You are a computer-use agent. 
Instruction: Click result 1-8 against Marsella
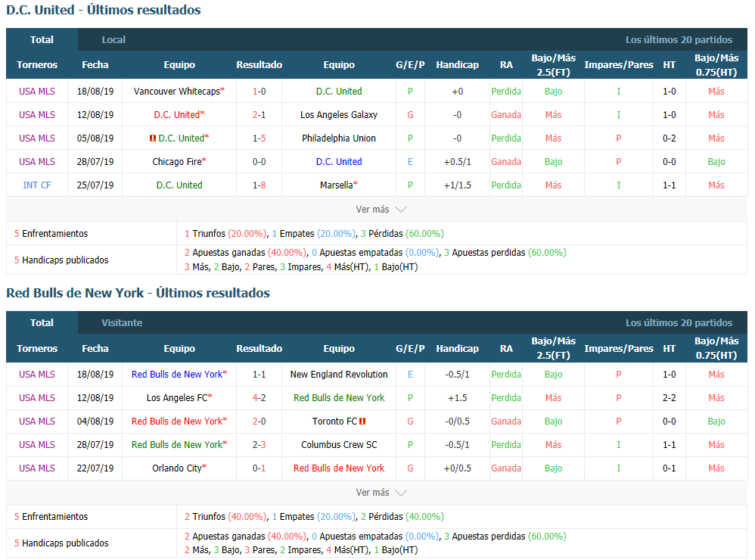click(x=259, y=185)
